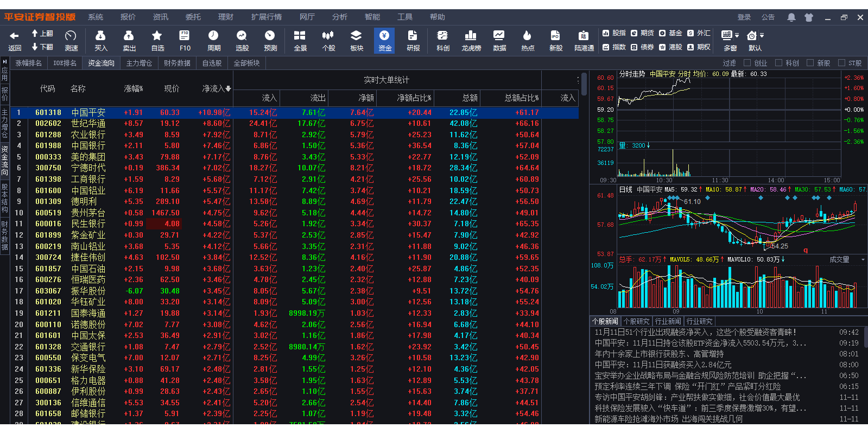Viewport: 868px width, 434px height.
Task: Open the 新股 IPO icon
Action: (x=555, y=40)
